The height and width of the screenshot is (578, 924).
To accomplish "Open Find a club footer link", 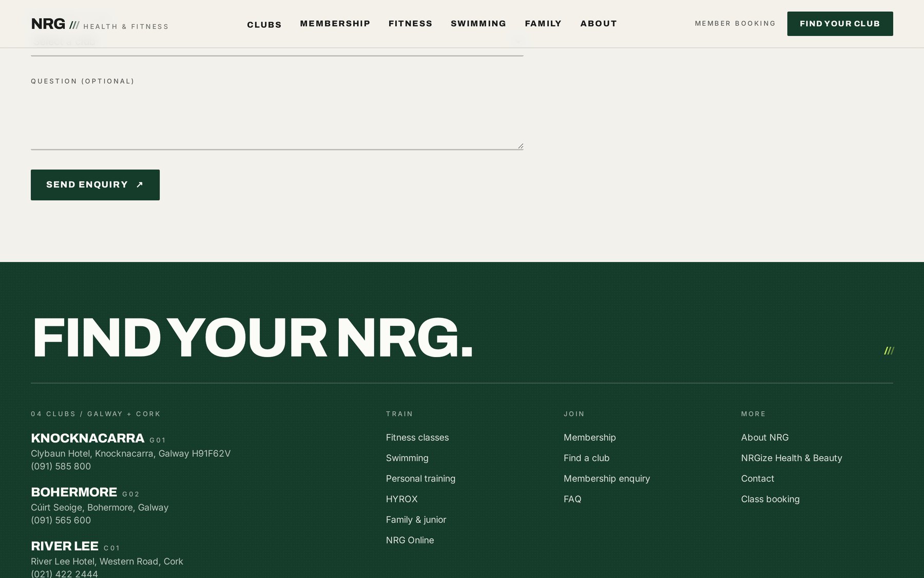I will (587, 458).
